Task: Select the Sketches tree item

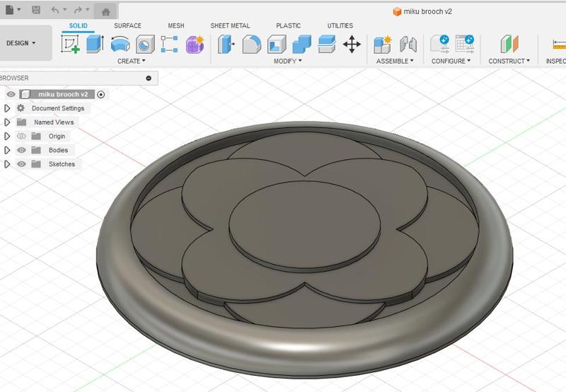Action: point(62,164)
